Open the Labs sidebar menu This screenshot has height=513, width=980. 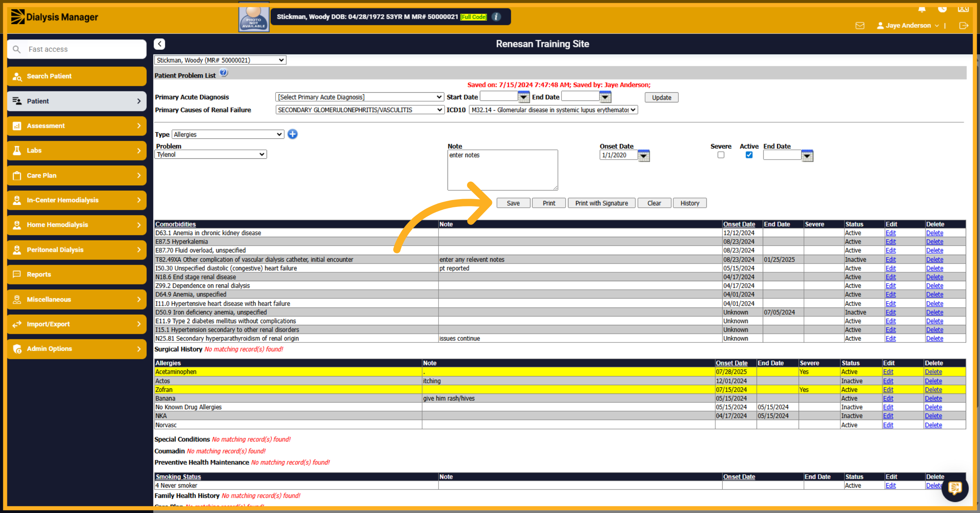(x=77, y=151)
